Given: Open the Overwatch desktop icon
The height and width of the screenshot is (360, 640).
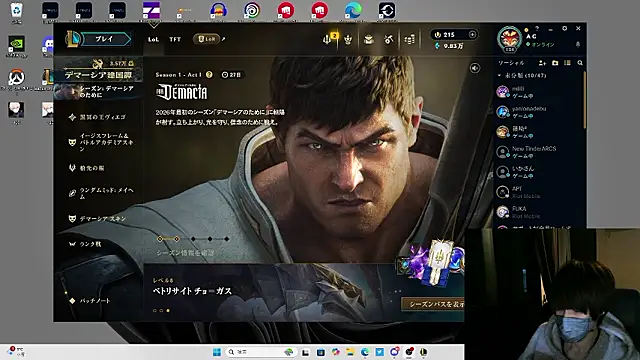Looking at the screenshot, I should coord(17,78).
